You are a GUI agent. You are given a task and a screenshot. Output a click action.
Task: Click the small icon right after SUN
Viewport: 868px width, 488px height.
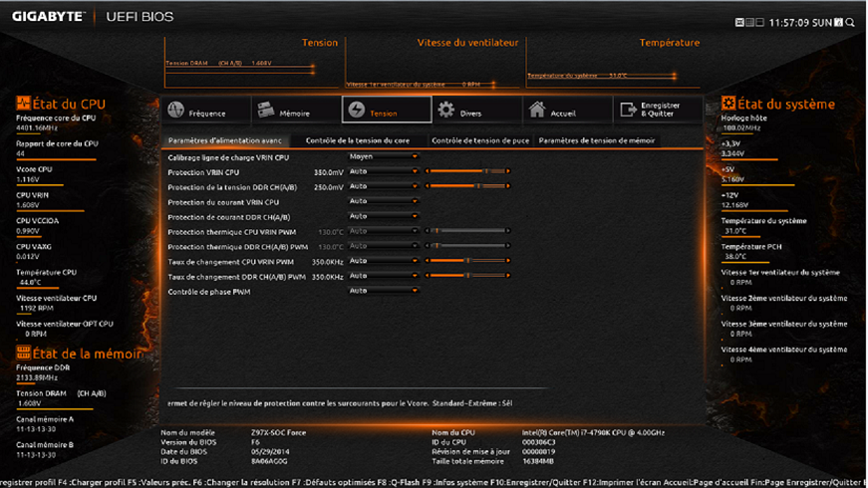point(839,22)
